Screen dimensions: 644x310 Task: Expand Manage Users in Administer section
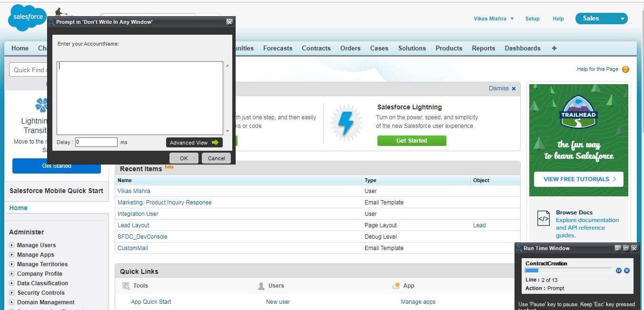tap(12, 245)
